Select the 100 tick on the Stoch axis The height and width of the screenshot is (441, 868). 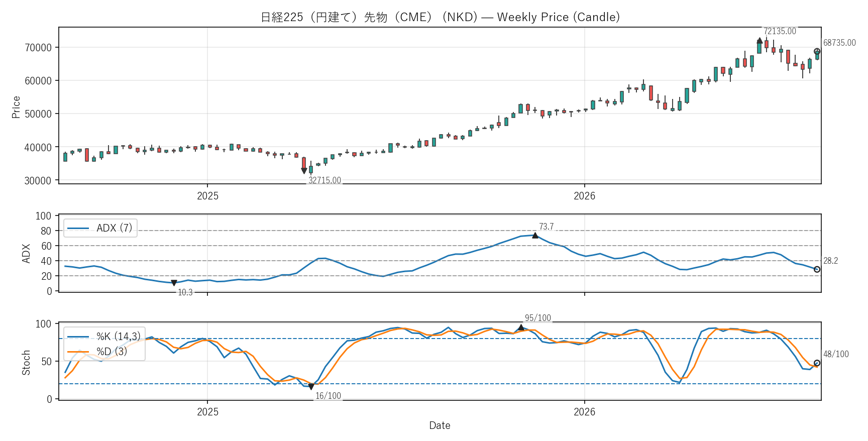pos(44,324)
